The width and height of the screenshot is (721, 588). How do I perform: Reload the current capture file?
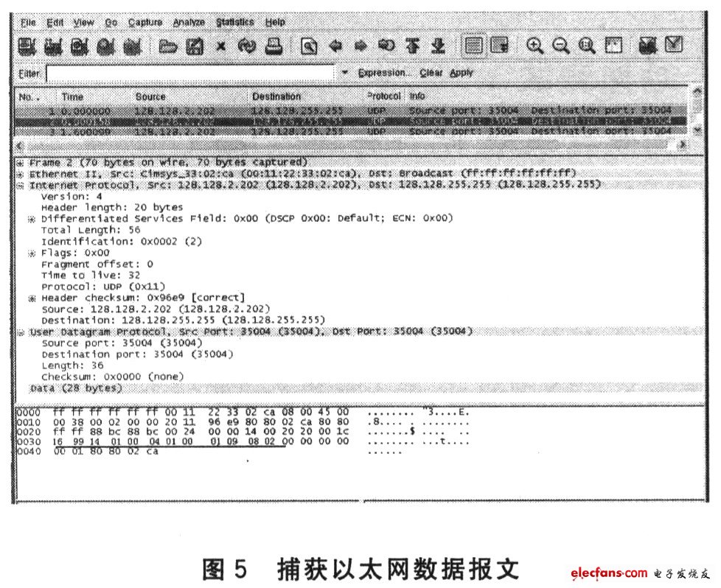246,47
